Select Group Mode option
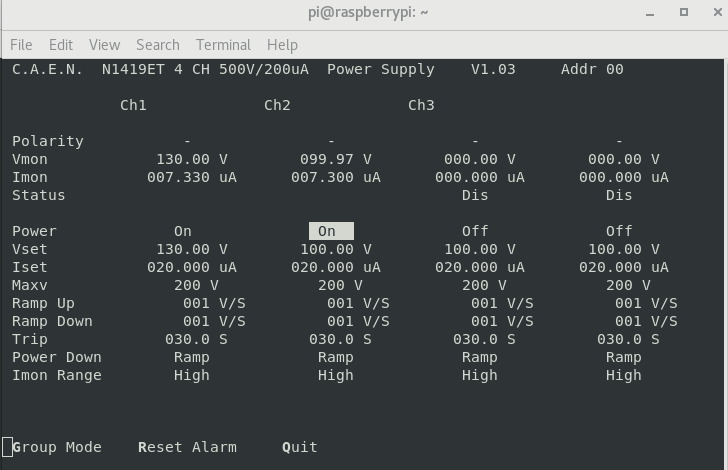 coord(57,447)
